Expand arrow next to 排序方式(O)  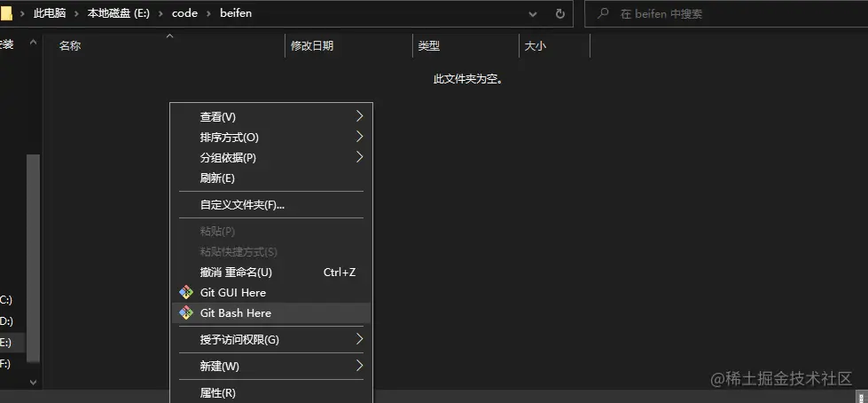[x=360, y=137]
